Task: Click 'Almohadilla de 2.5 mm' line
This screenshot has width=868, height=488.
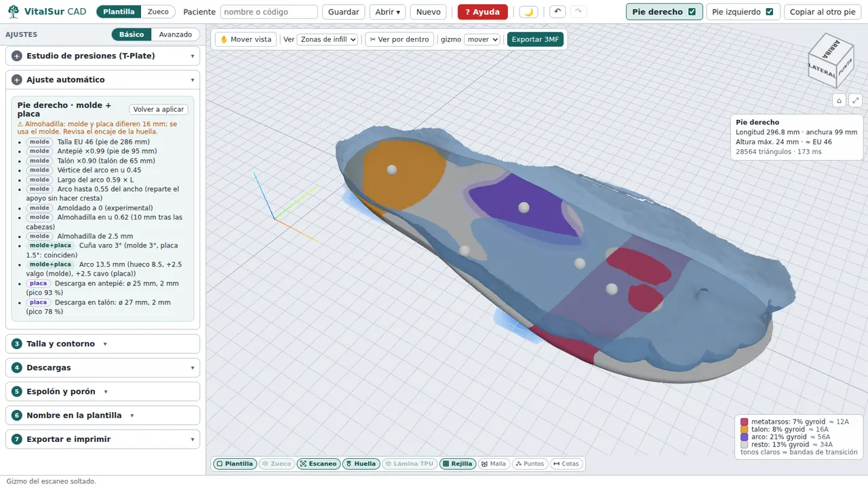Action: (x=95, y=236)
